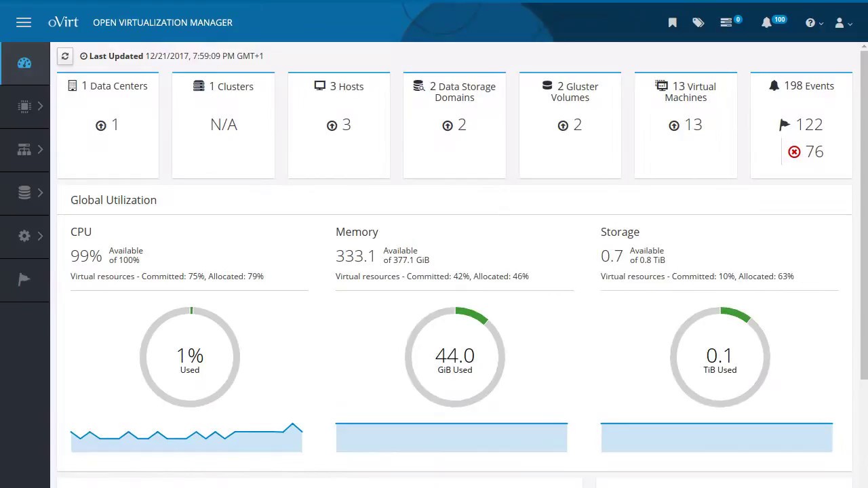The width and height of the screenshot is (868, 488).
Task: Select the Dashboard sidebar icon
Action: [x=24, y=63]
